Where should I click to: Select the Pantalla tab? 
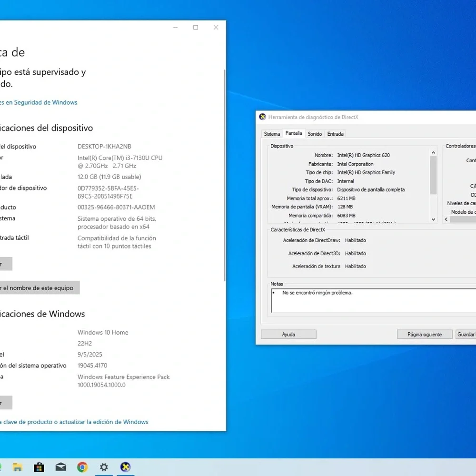[x=294, y=133]
